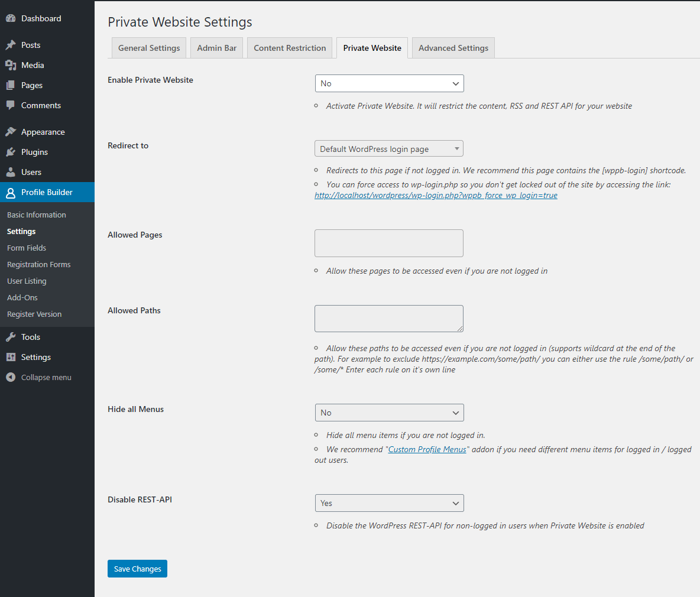Open the User Listing submenu
Viewport: 700px width, 597px height.
(27, 281)
